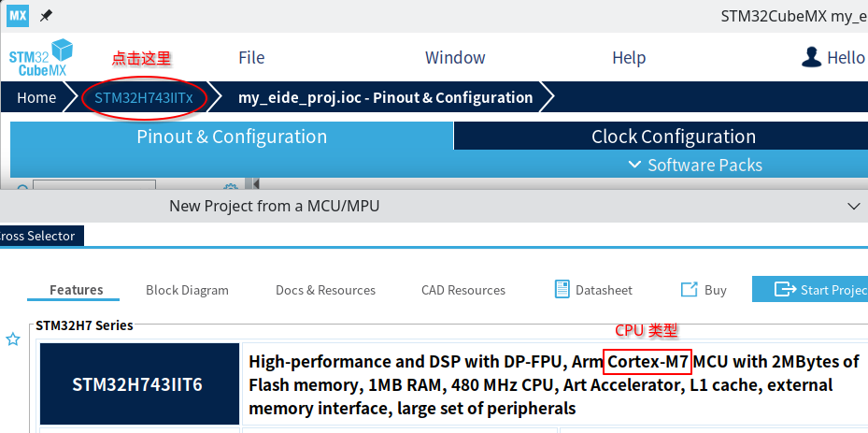This screenshot has height=433, width=868.
Task: Click my_eide_proj.ioc Pinout & Configuration breadcrumb
Action: (385, 97)
